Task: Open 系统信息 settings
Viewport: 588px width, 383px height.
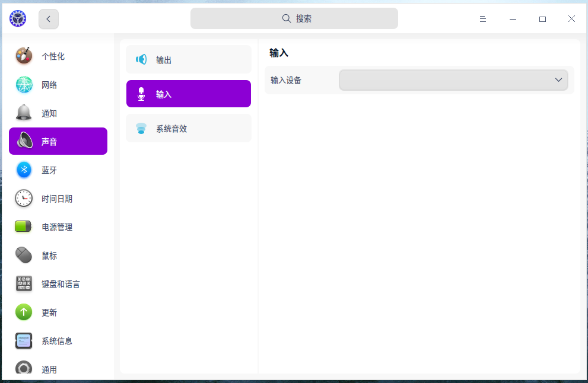Action: [58, 341]
